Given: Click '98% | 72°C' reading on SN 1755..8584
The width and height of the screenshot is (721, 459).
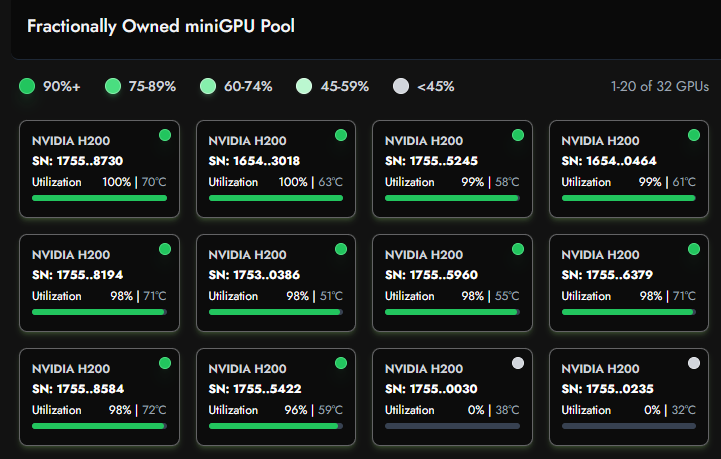Looking at the screenshot, I should coord(137,410).
